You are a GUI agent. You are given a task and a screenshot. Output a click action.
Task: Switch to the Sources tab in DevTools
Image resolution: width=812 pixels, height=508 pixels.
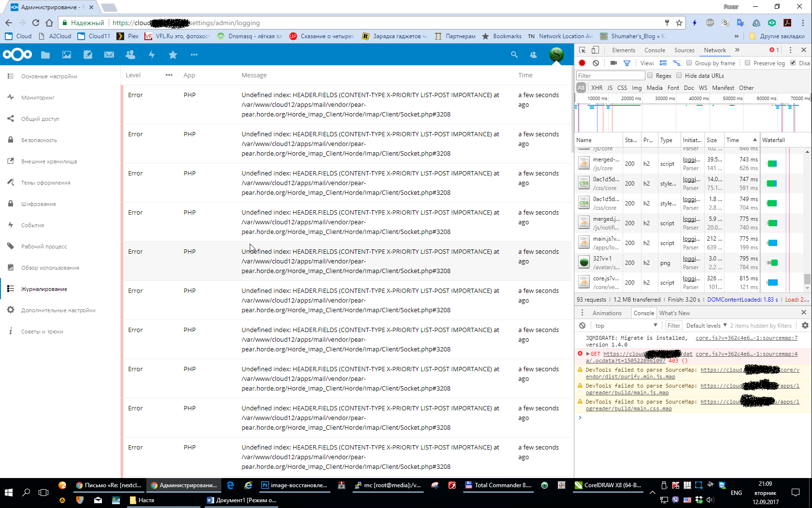(x=684, y=50)
